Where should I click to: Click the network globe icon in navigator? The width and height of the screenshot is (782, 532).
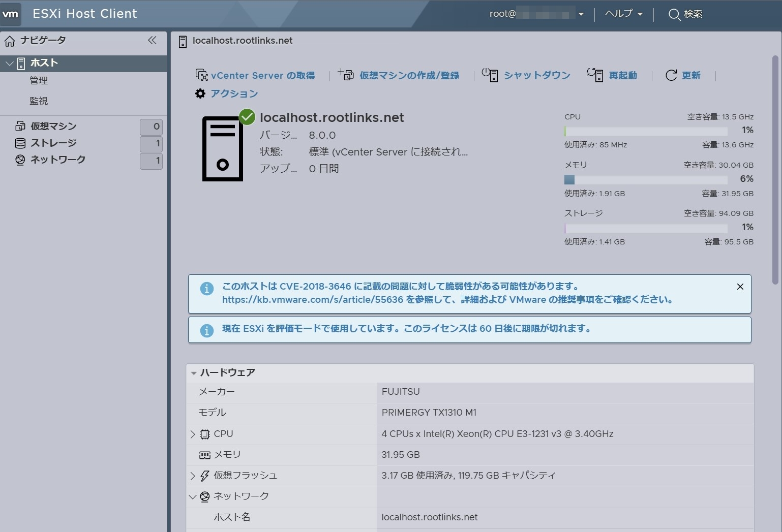pos(20,160)
